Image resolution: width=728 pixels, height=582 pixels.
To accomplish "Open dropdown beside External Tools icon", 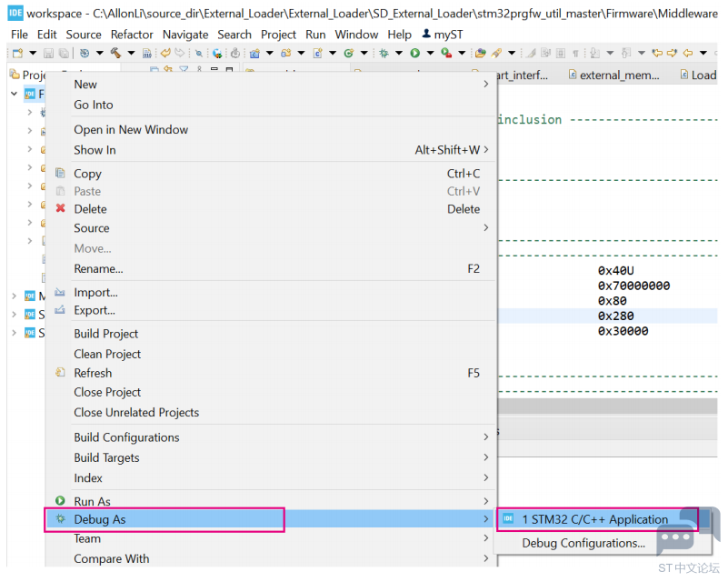I will tap(462, 53).
